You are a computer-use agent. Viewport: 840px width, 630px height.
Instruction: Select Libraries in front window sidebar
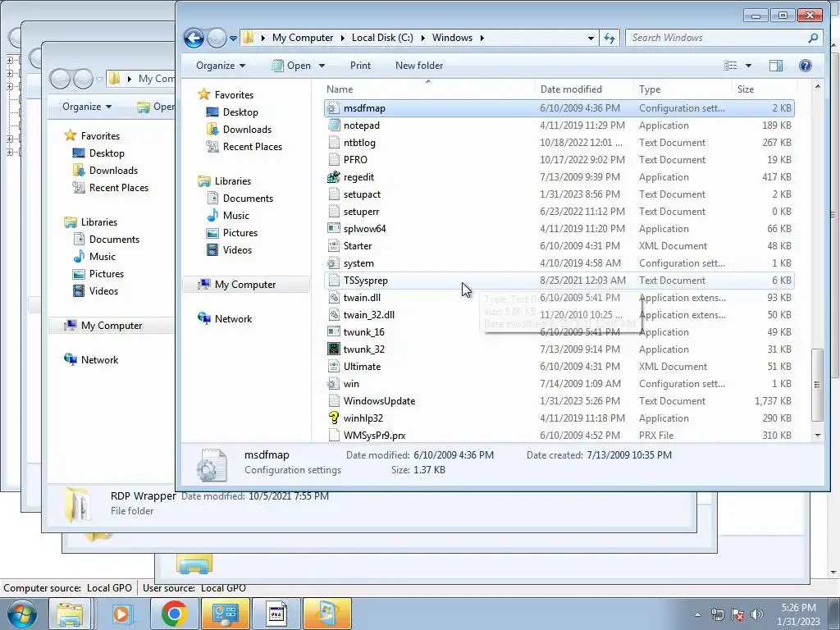tap(232, 181)
